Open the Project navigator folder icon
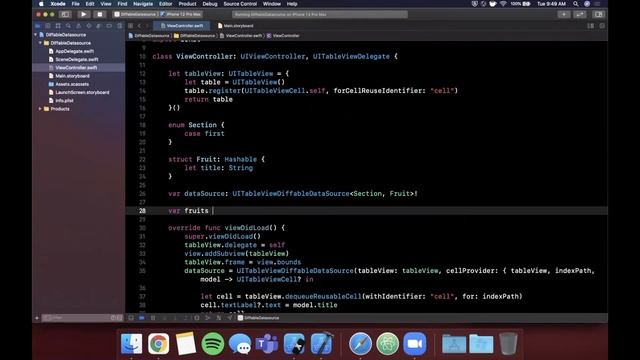Image resolution: width=640 pixels, height=360 pixels. [38, 26]
